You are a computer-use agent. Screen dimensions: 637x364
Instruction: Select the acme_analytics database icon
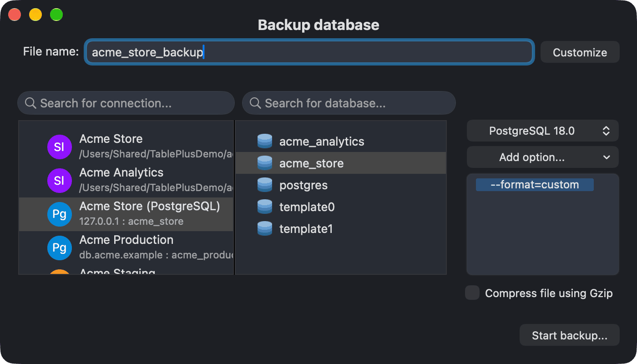point(265,142)
